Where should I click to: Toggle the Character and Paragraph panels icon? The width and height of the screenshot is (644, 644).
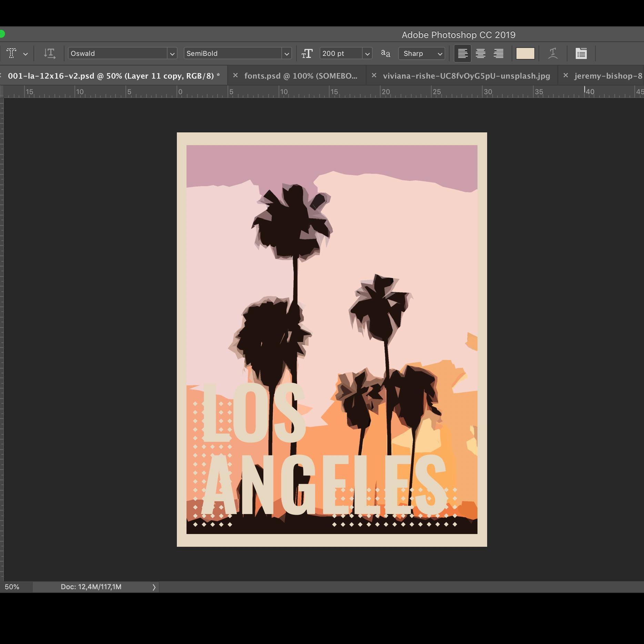581,53
